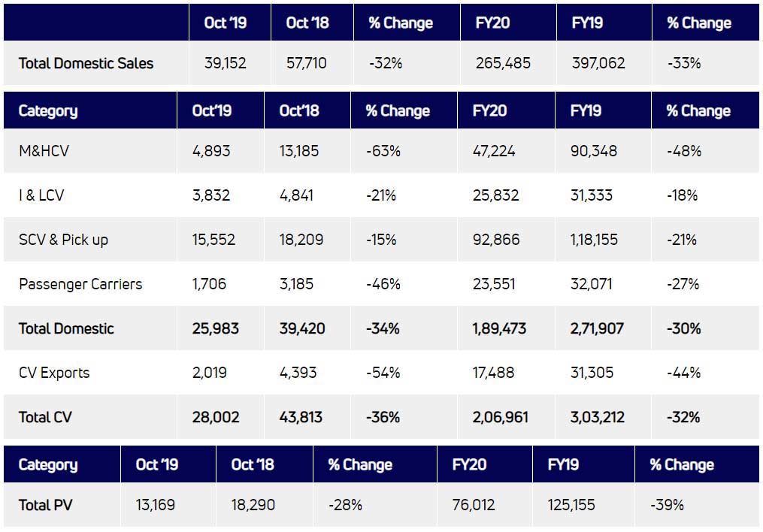Viewport: 763px width, 532px height.
Task: Select the Total CV row label
Action: (x=45, y=417)
